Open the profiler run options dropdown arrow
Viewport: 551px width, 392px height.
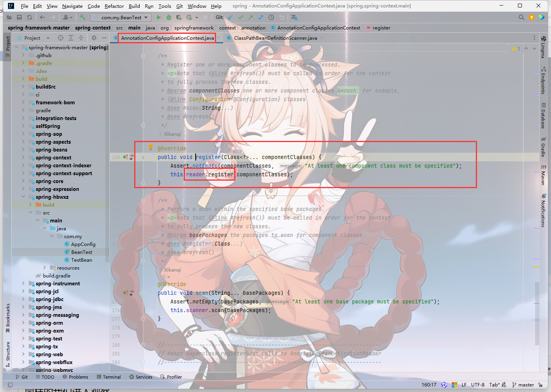click(x=197, y=18)
